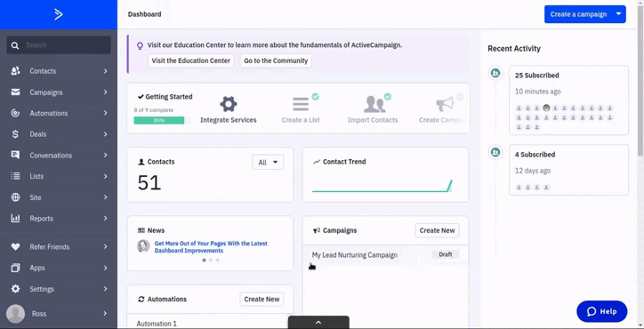Image resolution: width=644 pixels, height=329 pixels.
Task: Click the Campaigns envelope icon
Action: pyautogui.click(x=16, y=92)
